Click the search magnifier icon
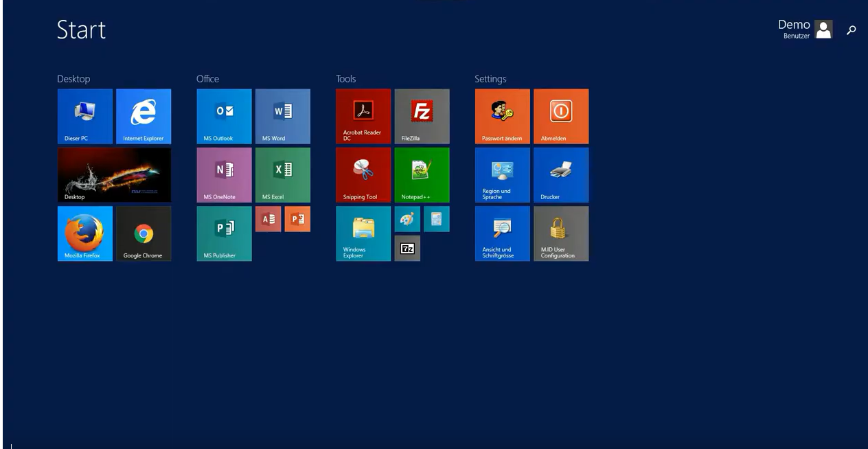Image resolution: width=868 pixels, height=449 pixels. pyautogui.click(x=852, y=30)
